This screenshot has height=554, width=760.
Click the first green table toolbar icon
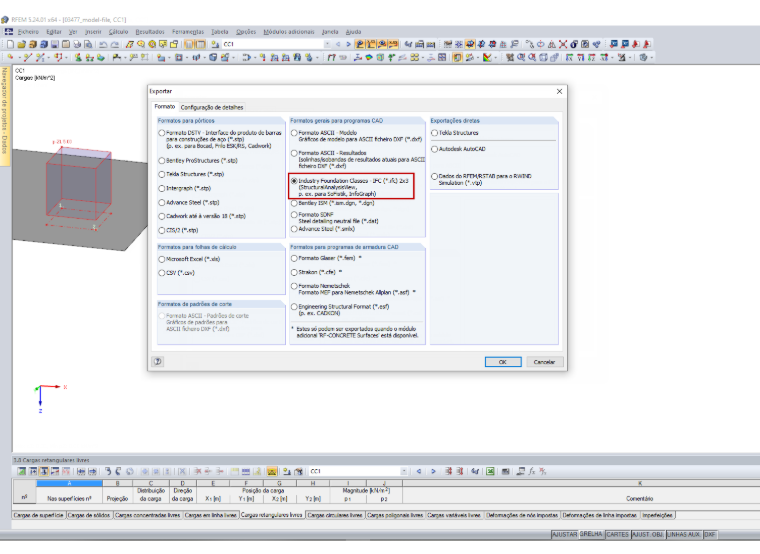tap(22, 471)
